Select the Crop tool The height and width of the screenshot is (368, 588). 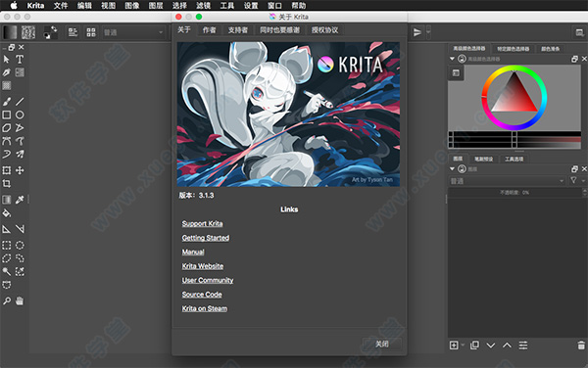[x=7, y=183]
